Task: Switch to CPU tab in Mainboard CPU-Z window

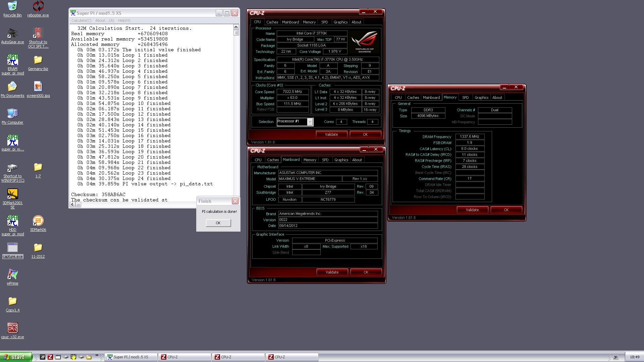Action: coord(258,160)
